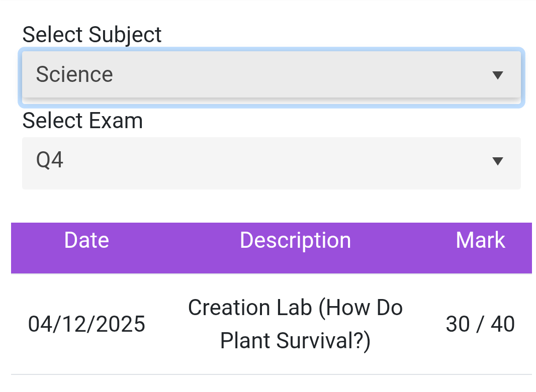
Task: Click the score "30" in Mark column
Action: click(x=458, y=324)
